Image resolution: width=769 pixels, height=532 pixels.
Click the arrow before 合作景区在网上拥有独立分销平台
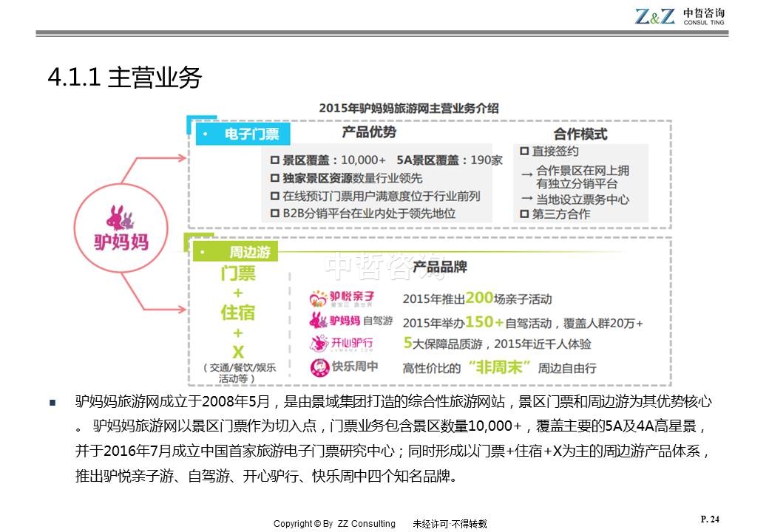[x=526, y=172]
